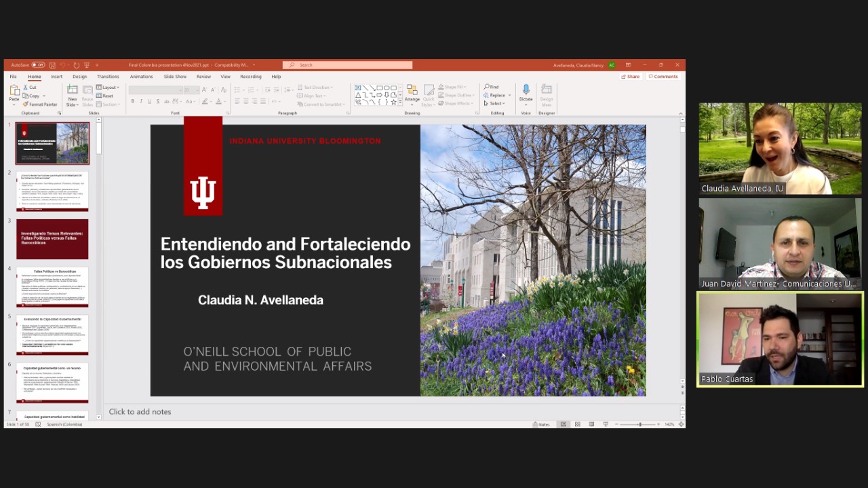The height and width of the screenshot is (488, 868).
Task: Center align the paragraph text
Action: (246, 101)
